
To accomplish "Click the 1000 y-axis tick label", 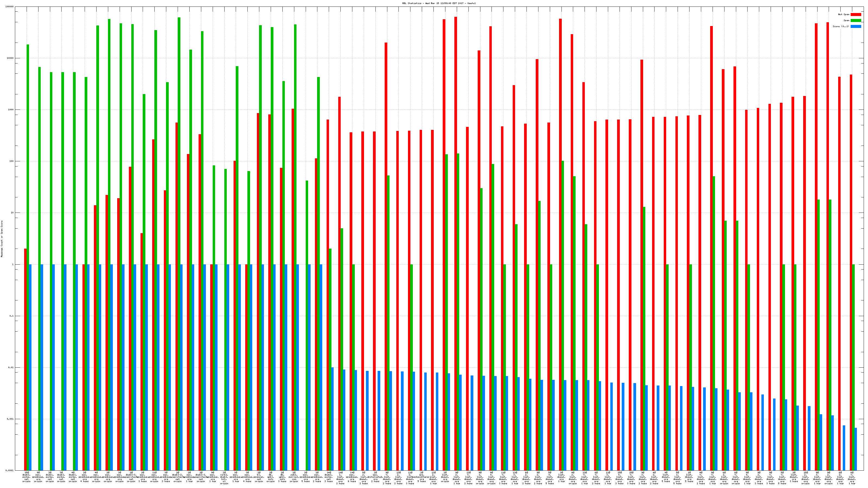I will point(11,110).
